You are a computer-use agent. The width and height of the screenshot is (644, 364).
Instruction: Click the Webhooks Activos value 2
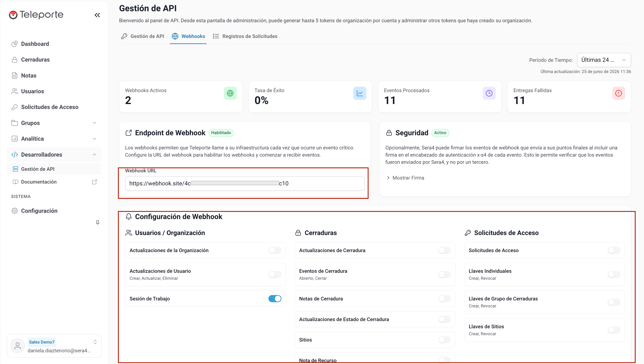[128, 101]
